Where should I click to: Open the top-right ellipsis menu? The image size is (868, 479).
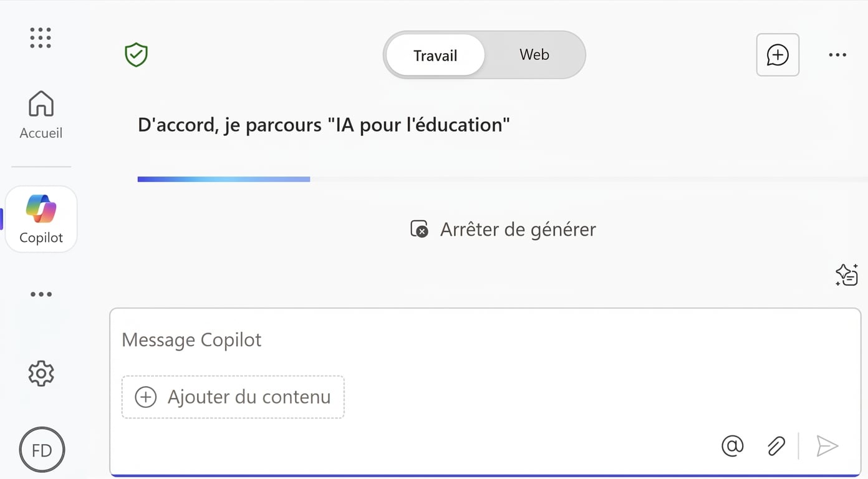click(x=837, y=55)
